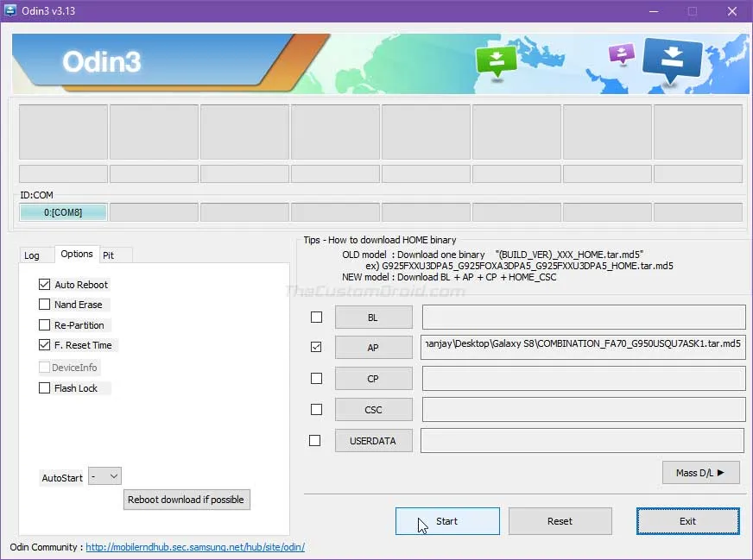Enable the Nand Erase option
753x560 pixels.
pyautogui.click(x=45, y=305)
